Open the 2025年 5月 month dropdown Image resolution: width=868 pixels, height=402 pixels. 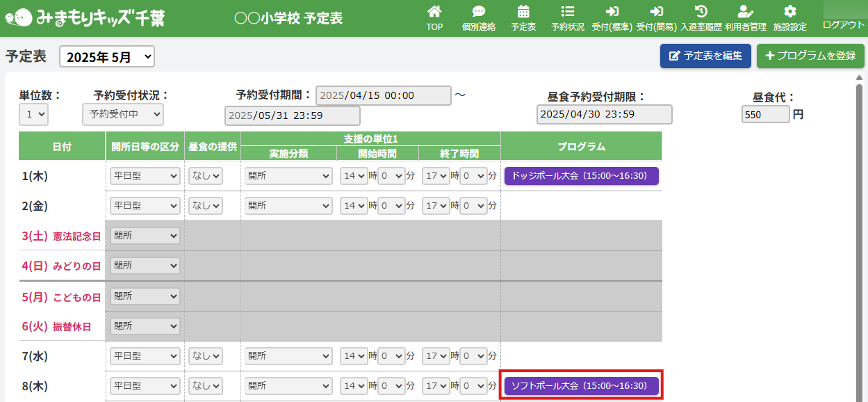pyautogui.click(x=107, y=57)
